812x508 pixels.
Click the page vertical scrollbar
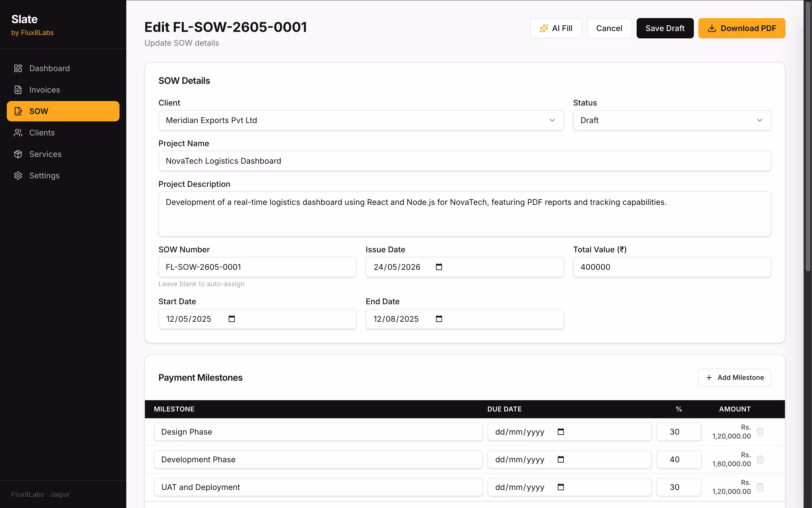click(x=808, y=136)
